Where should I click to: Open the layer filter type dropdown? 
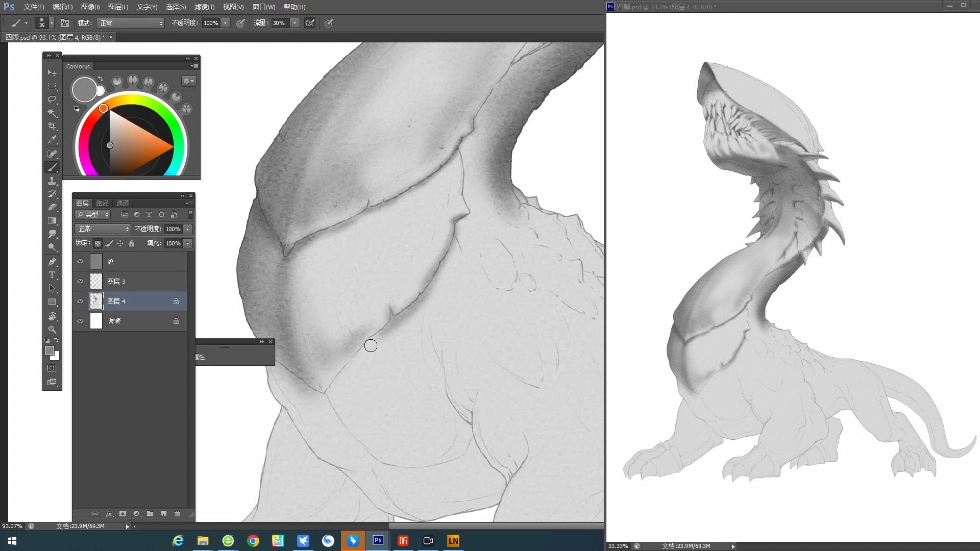tap(92, 215)
